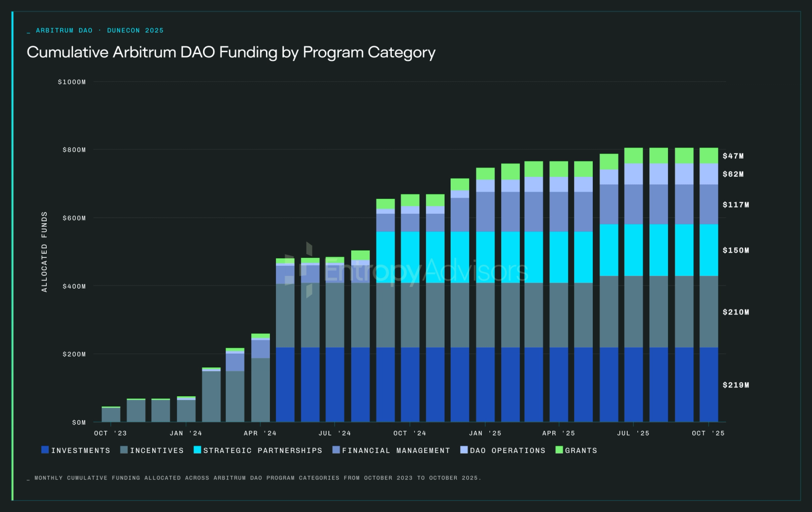Screen dimensions: 812x512
Task: Click the ALLOCATED FUNDS axis title
Action: 44,252
